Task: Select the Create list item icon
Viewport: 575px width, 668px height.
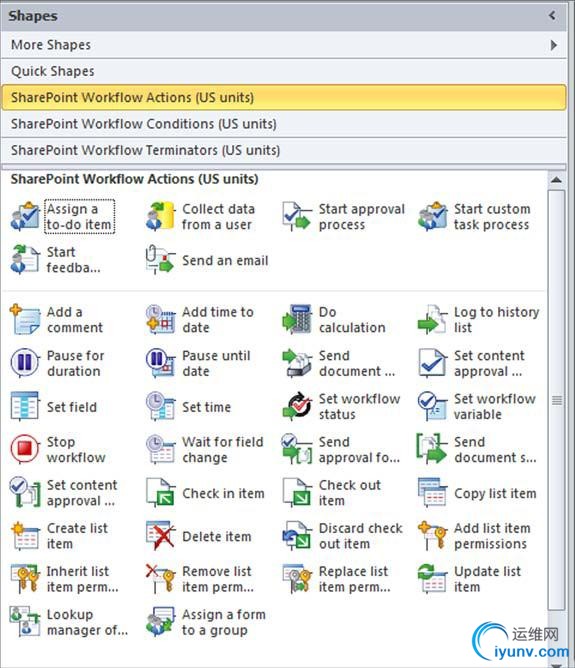Action: click(x=25, y=536)
